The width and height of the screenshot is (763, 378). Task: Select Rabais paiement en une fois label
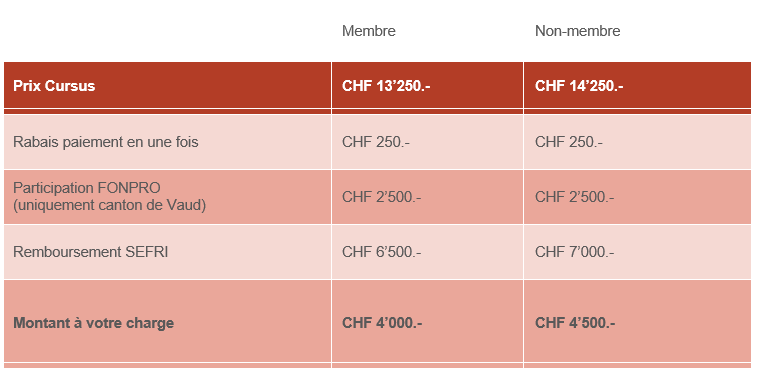(x=106, y=142)
